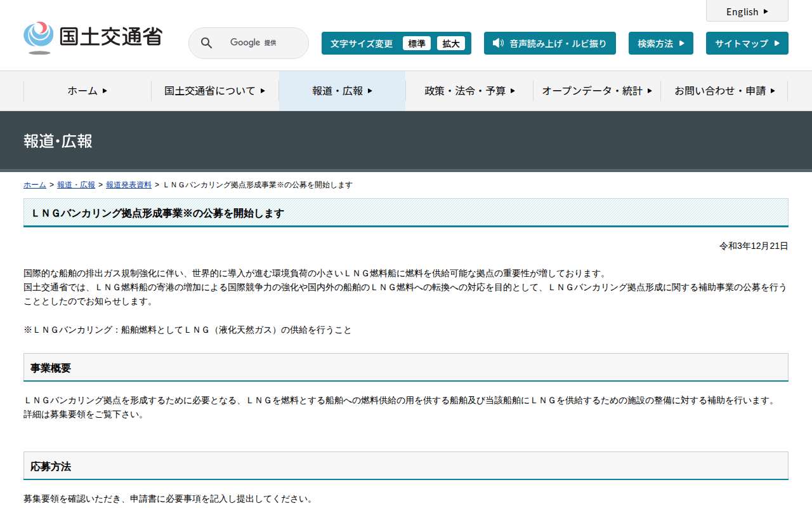The height and width of the screenshot is (508, 812).
Task: Click the arrow icon on 検索方法
Action: [x=682, y=43]
